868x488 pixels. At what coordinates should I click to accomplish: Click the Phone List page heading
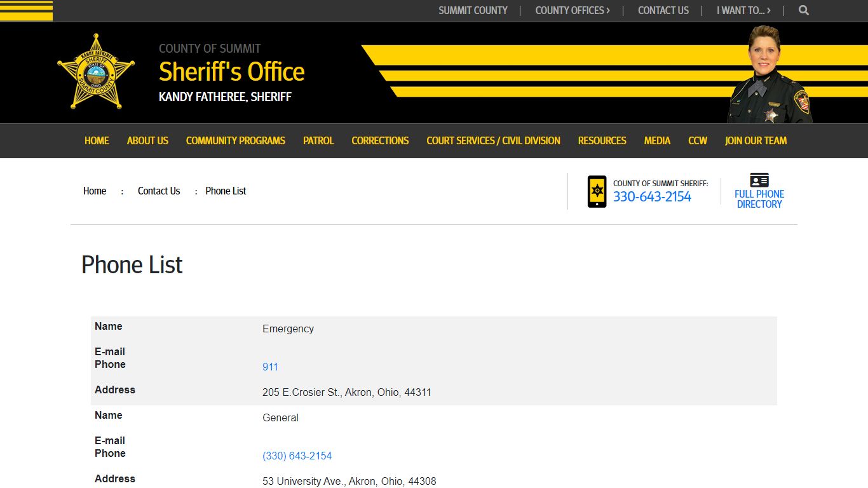(x=132, y=265)
